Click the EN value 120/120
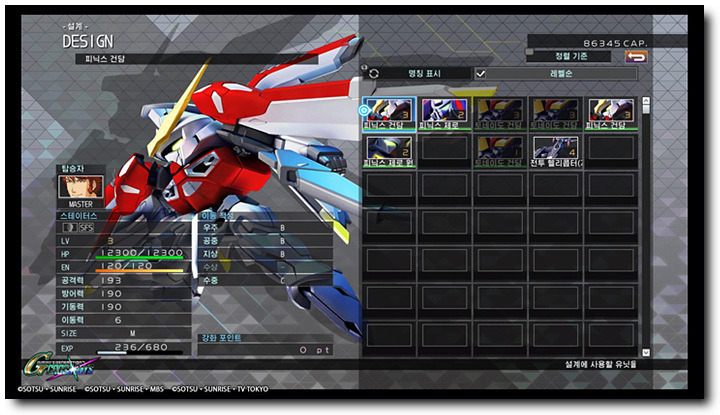720x415 pixels. pyautogui.click(x=126, y=266)
